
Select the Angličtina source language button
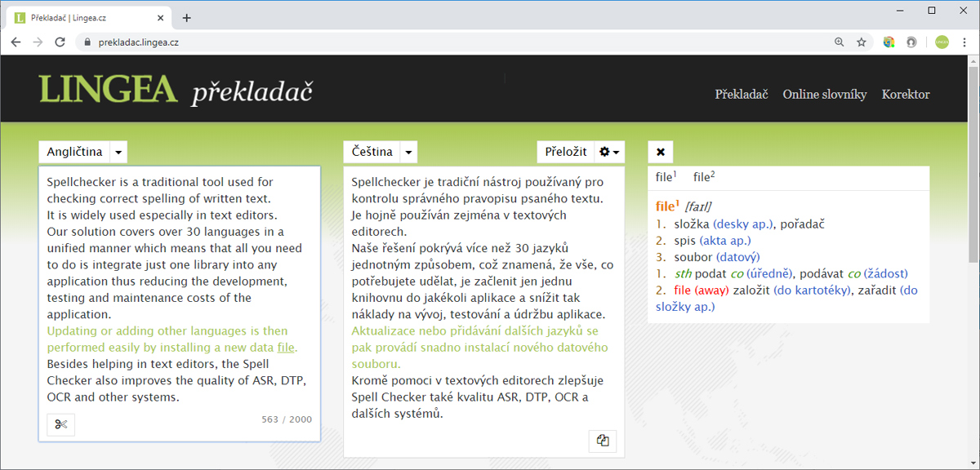(74, 152)
